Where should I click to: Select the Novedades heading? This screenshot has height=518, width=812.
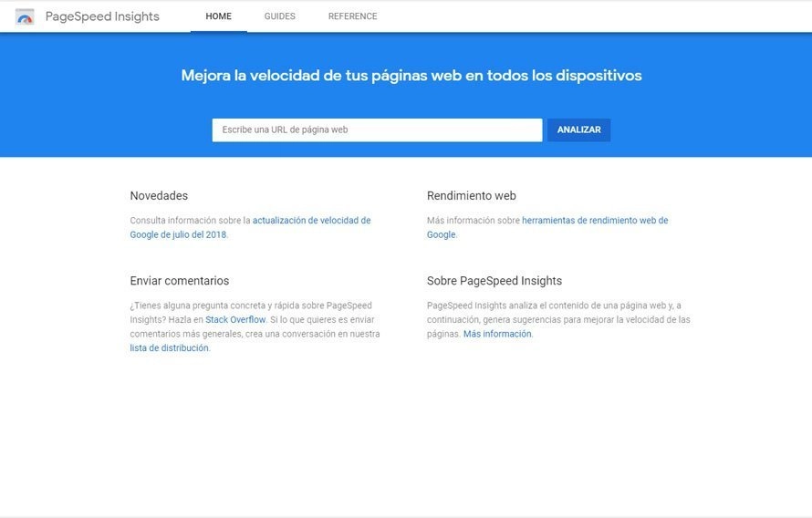159,195
